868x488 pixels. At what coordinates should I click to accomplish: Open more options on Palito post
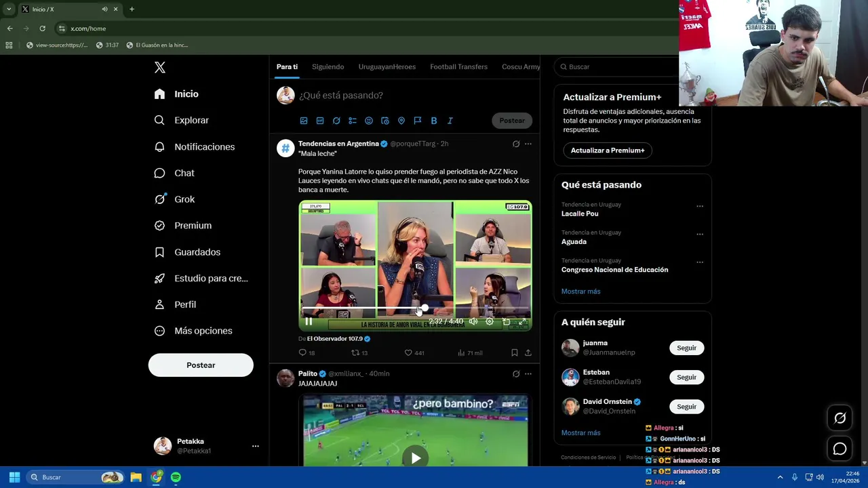tap(528, 373)
